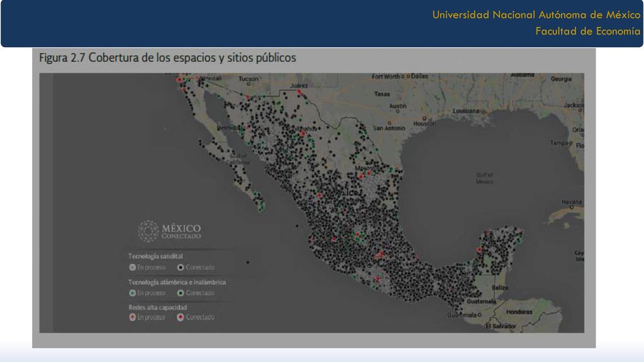This screenshot has width=644, height=362.
Task: Click the 'Universidad Nacional Autónoma de México' header
Action: (536, 15)
